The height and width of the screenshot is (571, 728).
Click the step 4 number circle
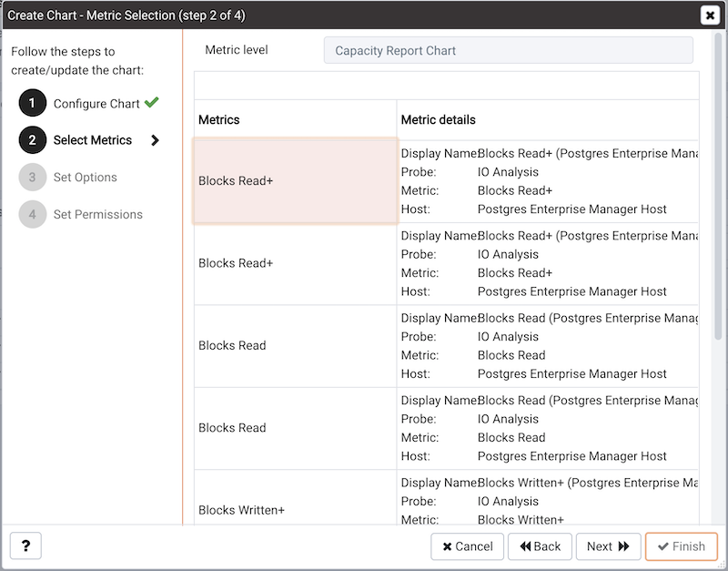[33, 215]
